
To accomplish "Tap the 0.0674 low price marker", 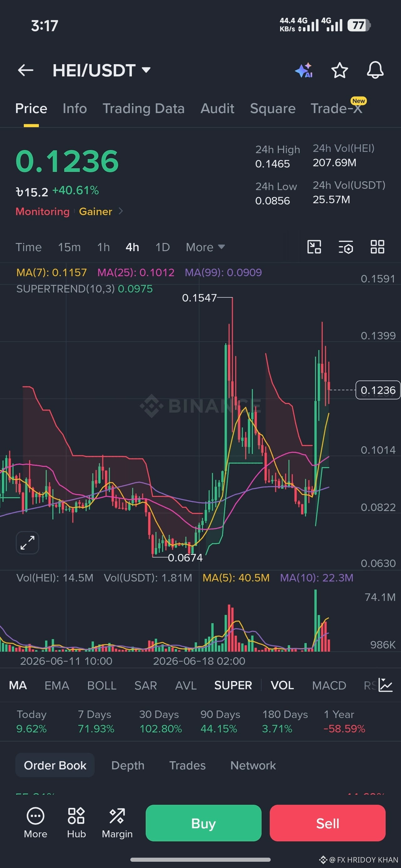I will [x=185, y=558].
